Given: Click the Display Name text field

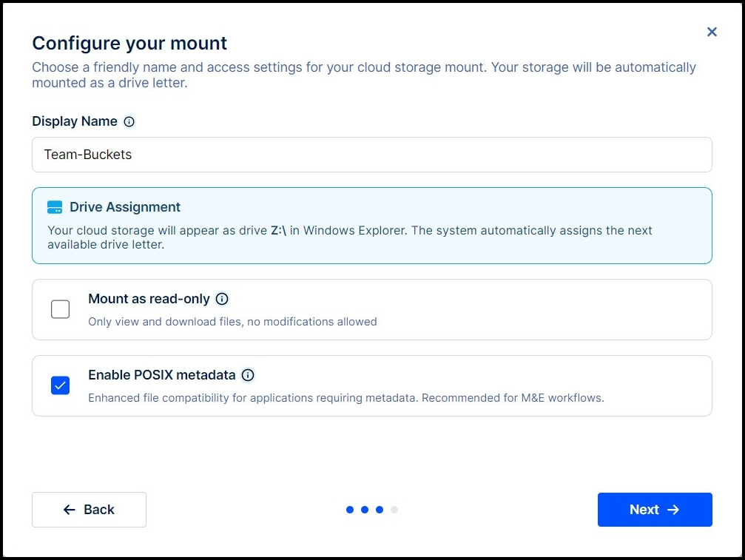Looking at the screenshot, I should [x=371, y=155].
